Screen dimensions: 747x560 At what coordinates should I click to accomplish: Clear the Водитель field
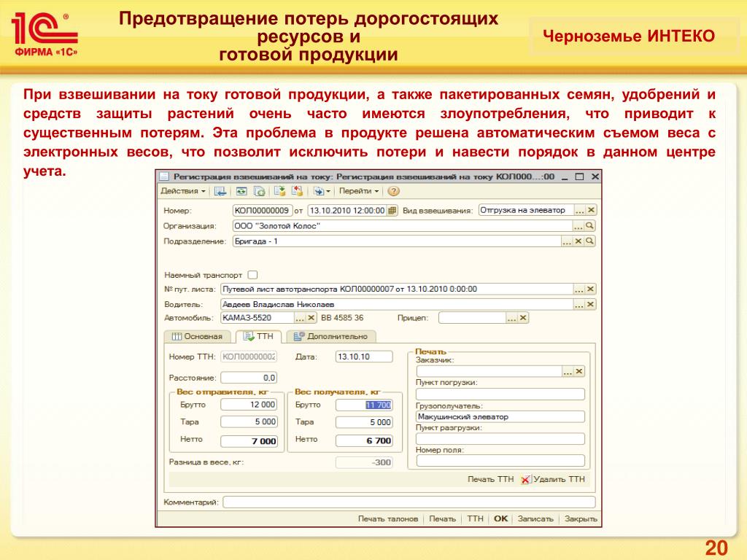pyautogui.click(x=590, y=304)
